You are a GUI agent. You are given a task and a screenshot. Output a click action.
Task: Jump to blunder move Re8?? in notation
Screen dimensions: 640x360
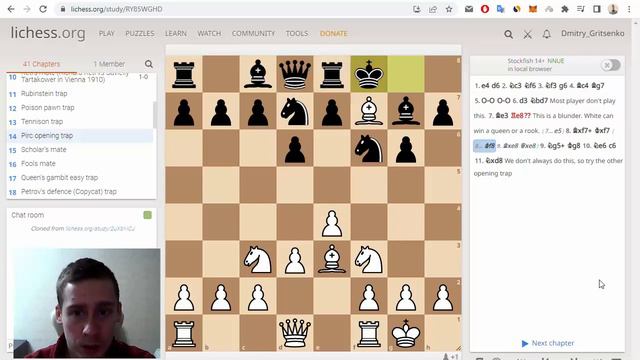pos(520,116)
